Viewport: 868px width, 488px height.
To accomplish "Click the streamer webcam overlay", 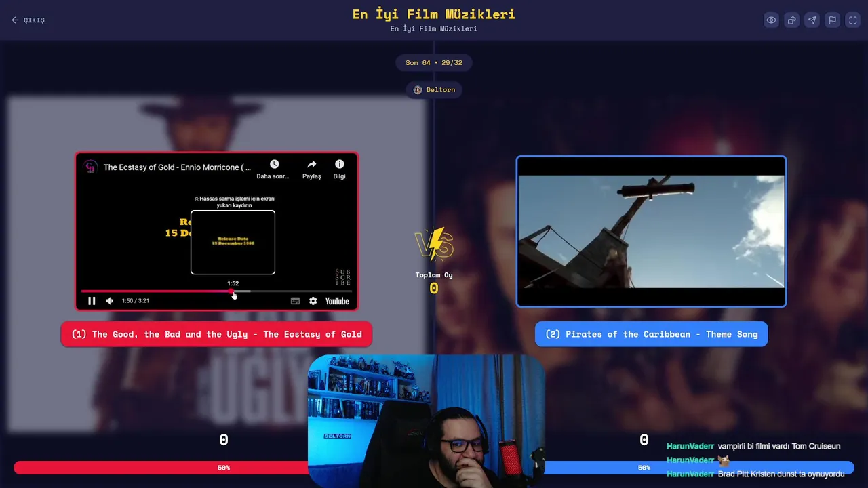I will click(x=427, y=421).
